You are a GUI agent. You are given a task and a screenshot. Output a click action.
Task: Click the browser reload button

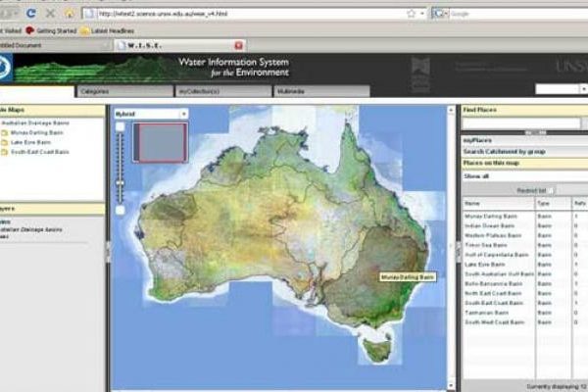pos(30,14)
